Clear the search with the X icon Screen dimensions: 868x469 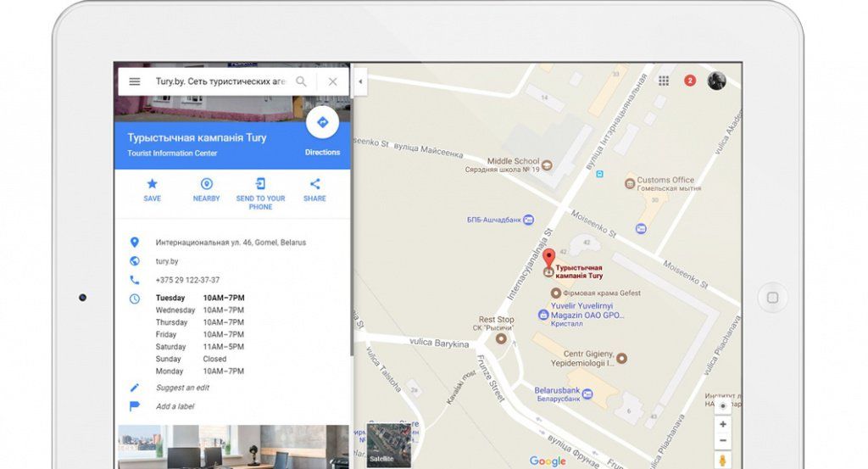coord(332,81)
